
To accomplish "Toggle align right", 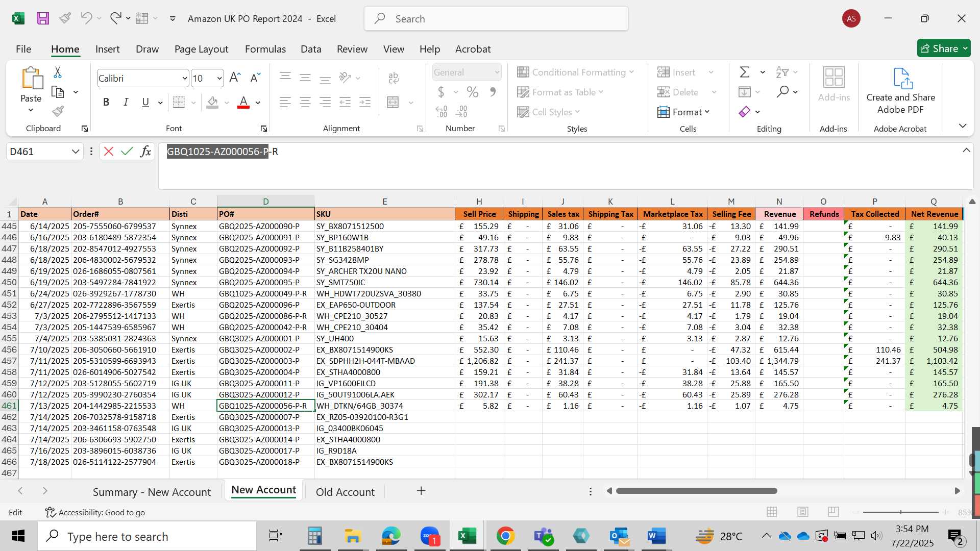I will 325,103.
